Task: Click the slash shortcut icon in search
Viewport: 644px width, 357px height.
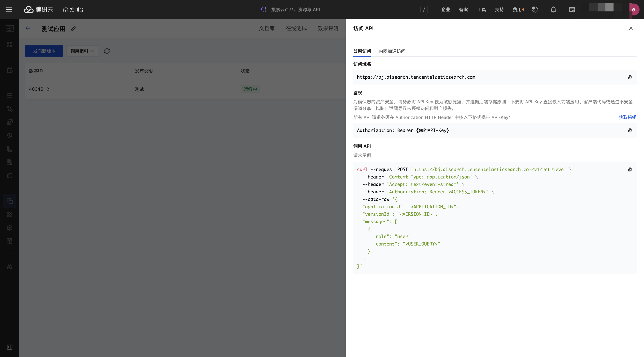Action: (424, 9)
